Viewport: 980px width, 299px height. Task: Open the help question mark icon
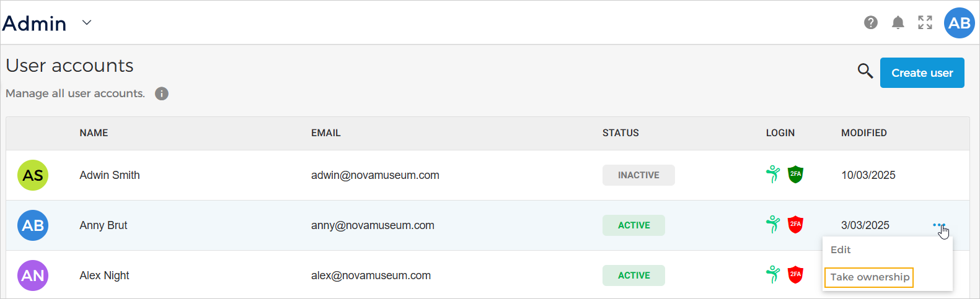871,23
